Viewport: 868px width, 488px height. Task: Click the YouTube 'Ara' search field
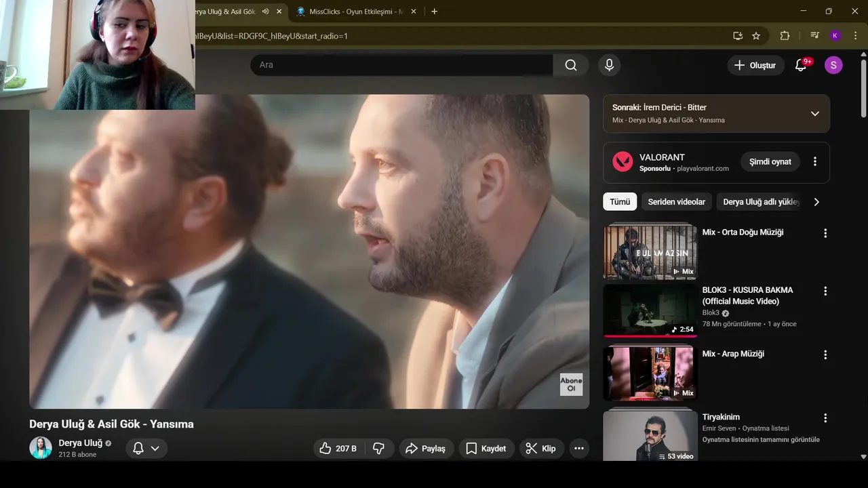pos(401,65)
